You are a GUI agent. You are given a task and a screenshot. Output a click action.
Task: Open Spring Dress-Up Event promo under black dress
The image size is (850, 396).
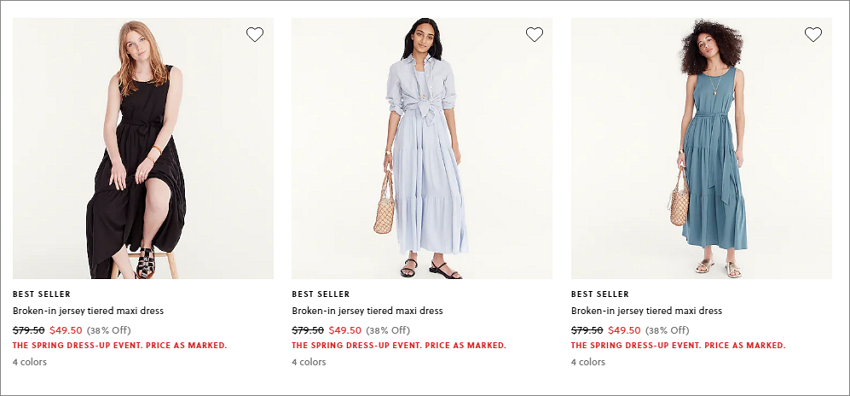(120, 346)
